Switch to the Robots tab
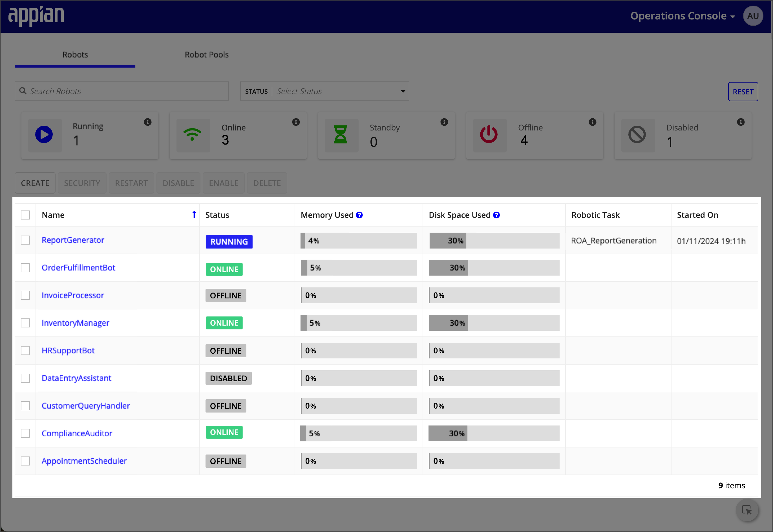The height and width of the screenshot is (532, 773). coord(75,55)
